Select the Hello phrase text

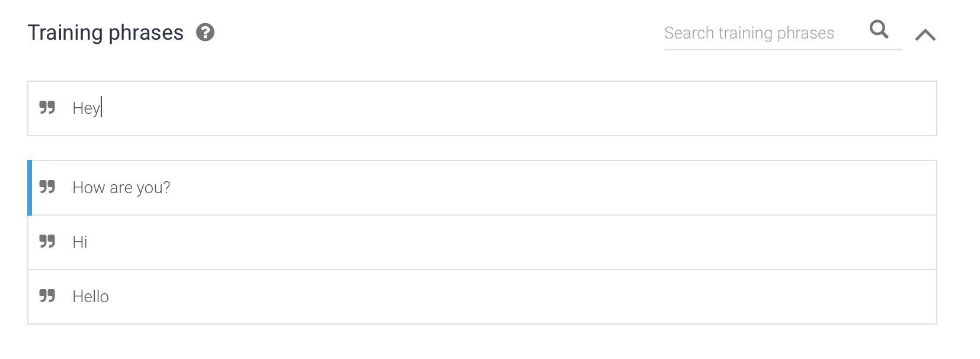91,296
